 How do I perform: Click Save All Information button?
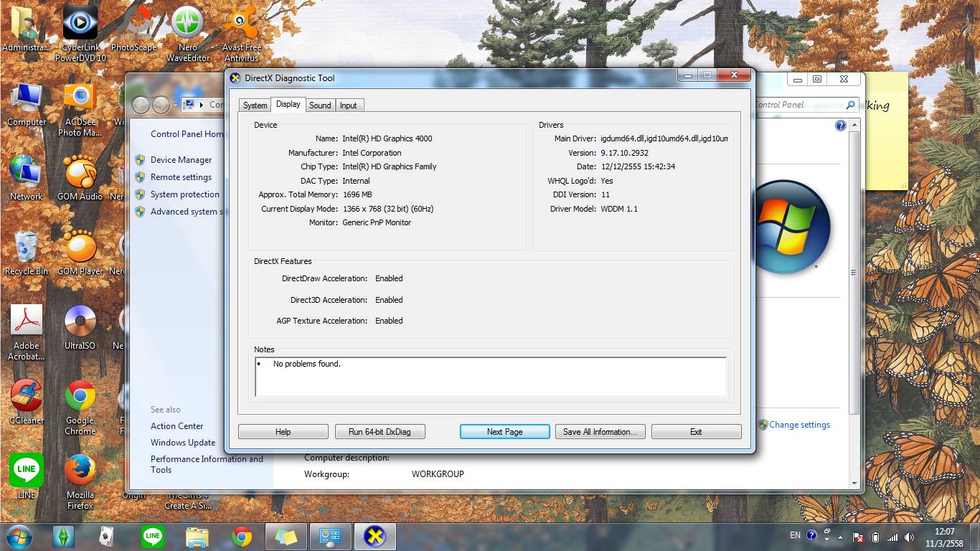tap(600, 432)
